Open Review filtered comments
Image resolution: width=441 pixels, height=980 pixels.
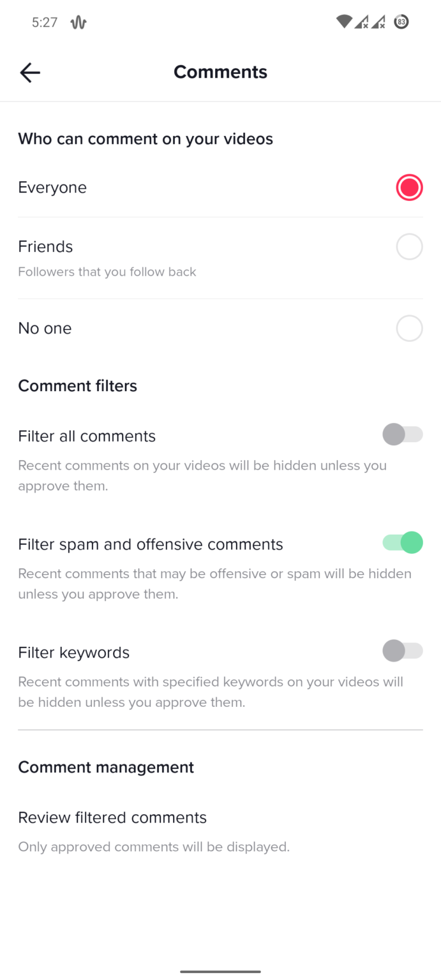[112, 817]
